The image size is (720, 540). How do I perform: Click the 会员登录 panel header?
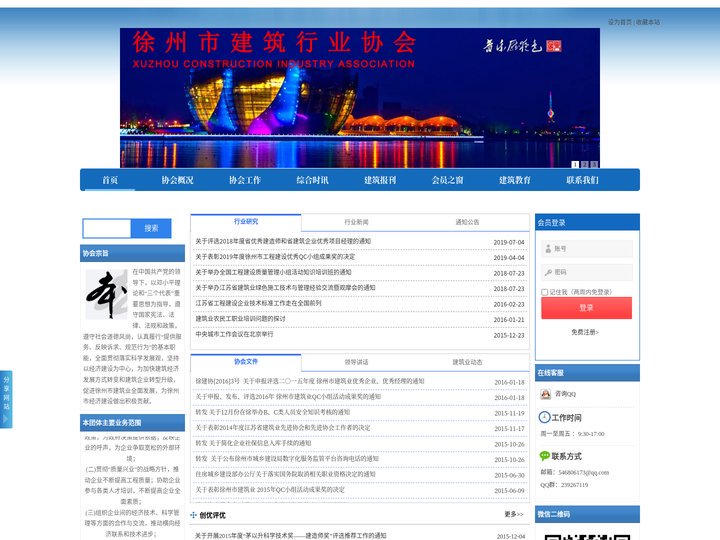(x=587, y=222)
